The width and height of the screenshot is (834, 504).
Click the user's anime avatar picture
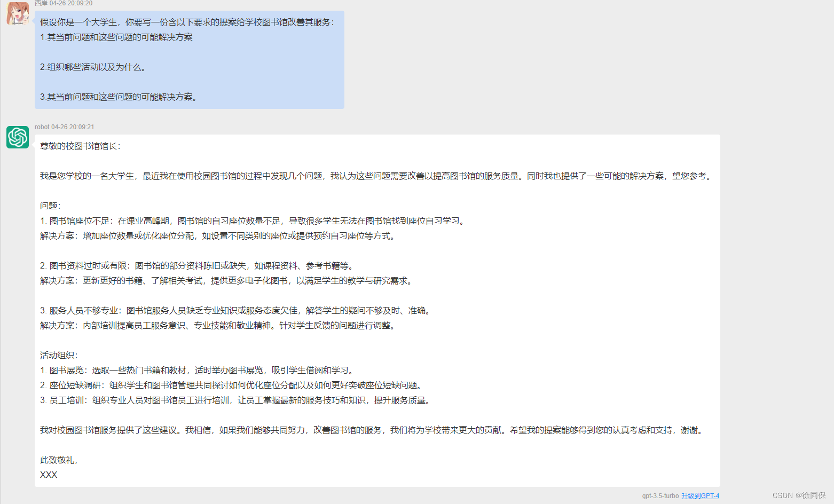click(x=18, y=13)
